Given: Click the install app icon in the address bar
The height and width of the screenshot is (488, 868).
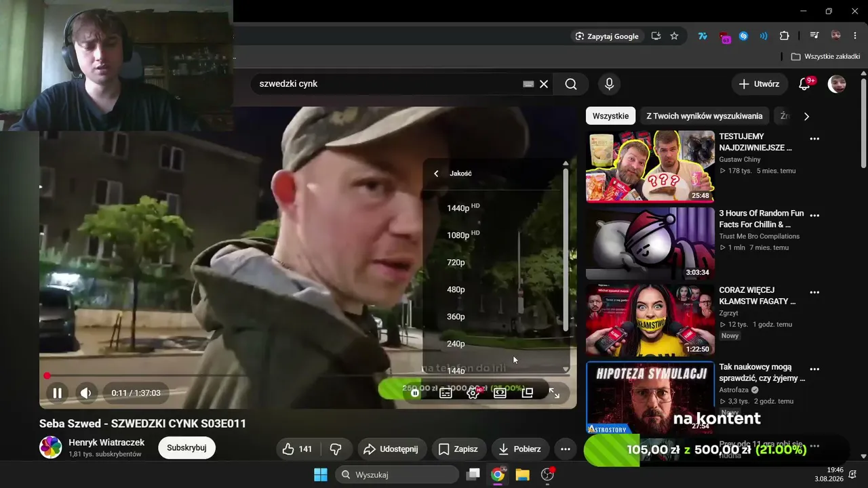Looking at the screenshot, I should [x=656, y=36].
